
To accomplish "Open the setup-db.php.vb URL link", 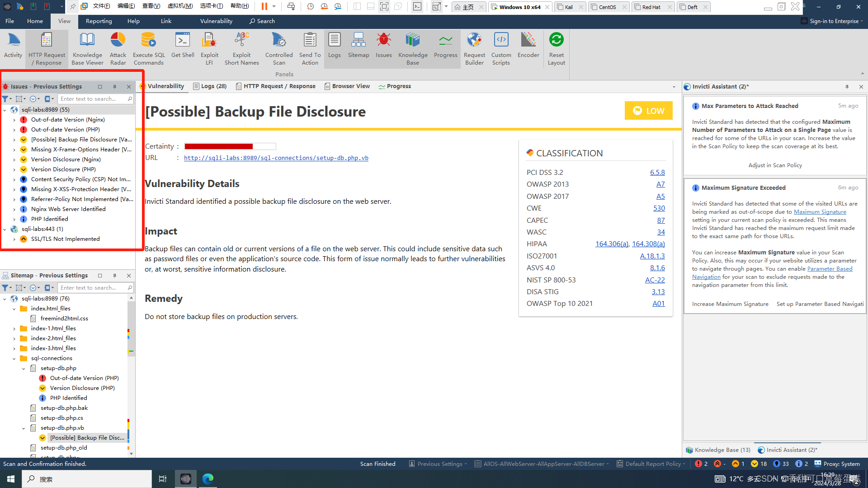I will click(276, 158).
